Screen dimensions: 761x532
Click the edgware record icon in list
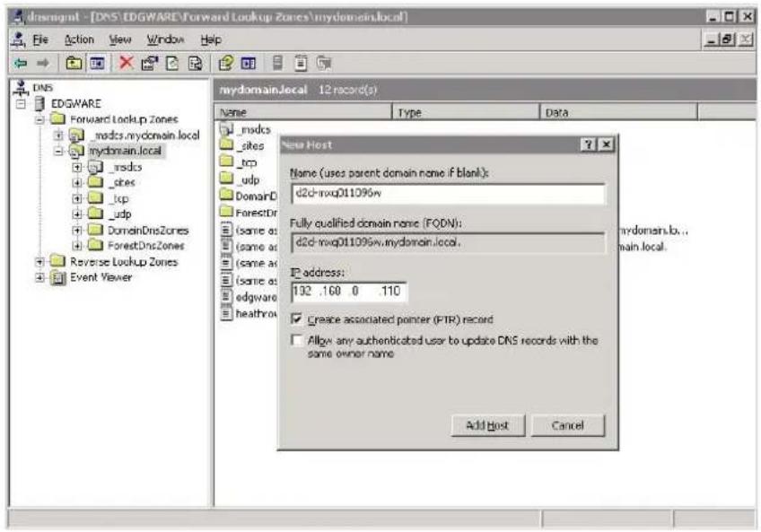coord(226,296)
